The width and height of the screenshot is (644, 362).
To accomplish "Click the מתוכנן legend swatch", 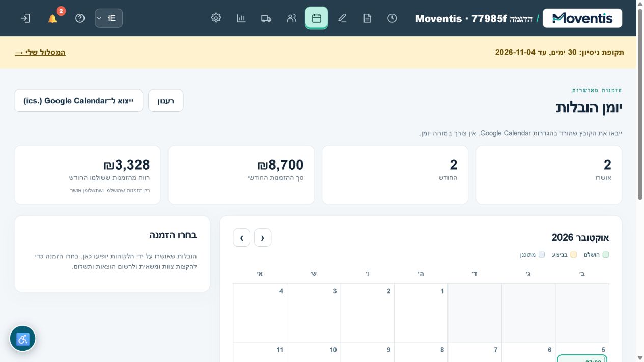I will coord(542,255).
